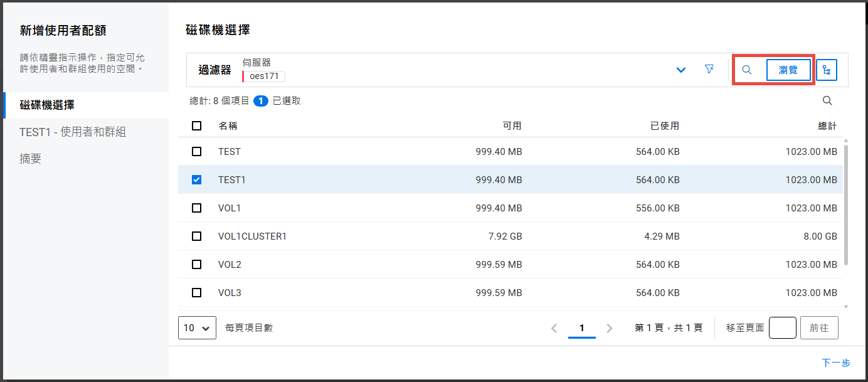Go to previous page arrow
This screenshot has width=868, height=382.
(554, 328)
